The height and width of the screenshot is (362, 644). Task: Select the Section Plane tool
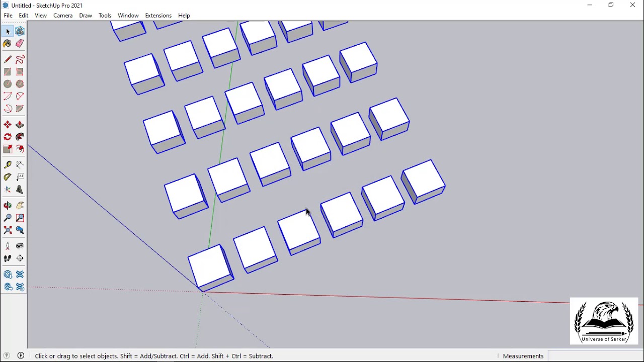tap(20, 258)
